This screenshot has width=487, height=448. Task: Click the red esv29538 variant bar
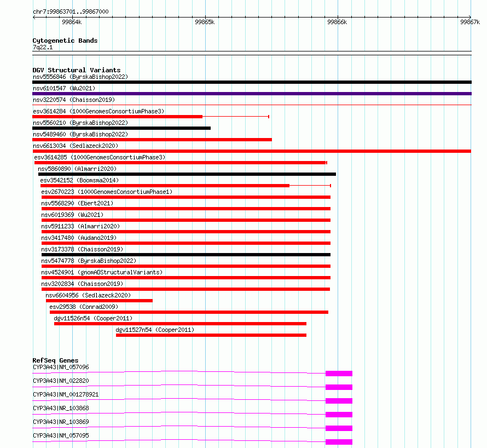(189, 312)
